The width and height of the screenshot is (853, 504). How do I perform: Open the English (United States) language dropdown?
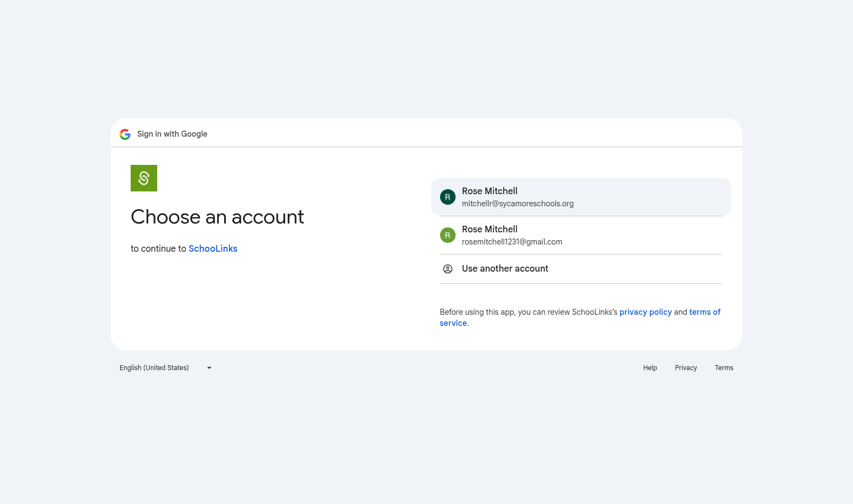click(166, 368)
